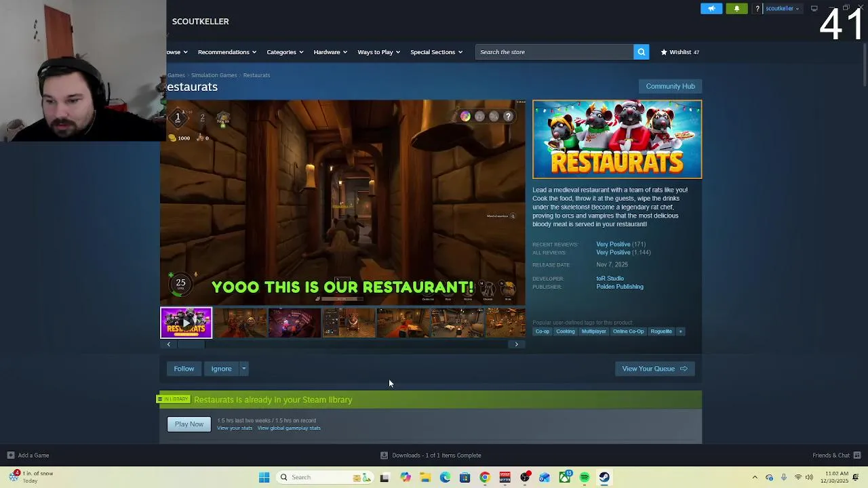Select the Online Co-Op tag
This screenshot has height=488, width=868.
[x=629, y=331]
